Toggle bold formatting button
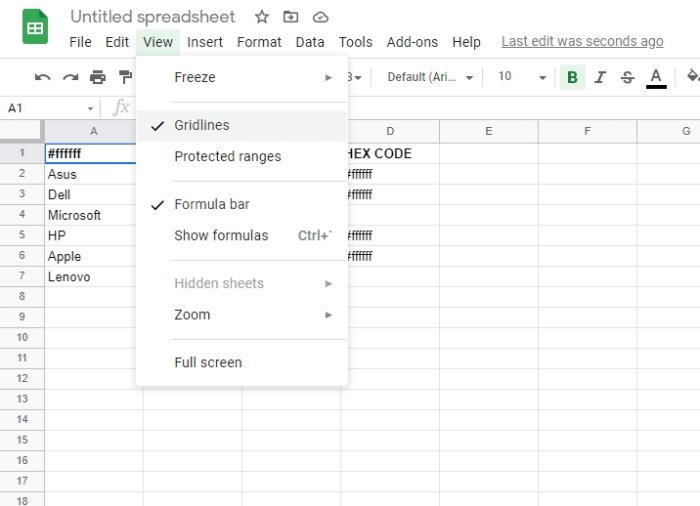The image size is (700, 506). (572, 77)
